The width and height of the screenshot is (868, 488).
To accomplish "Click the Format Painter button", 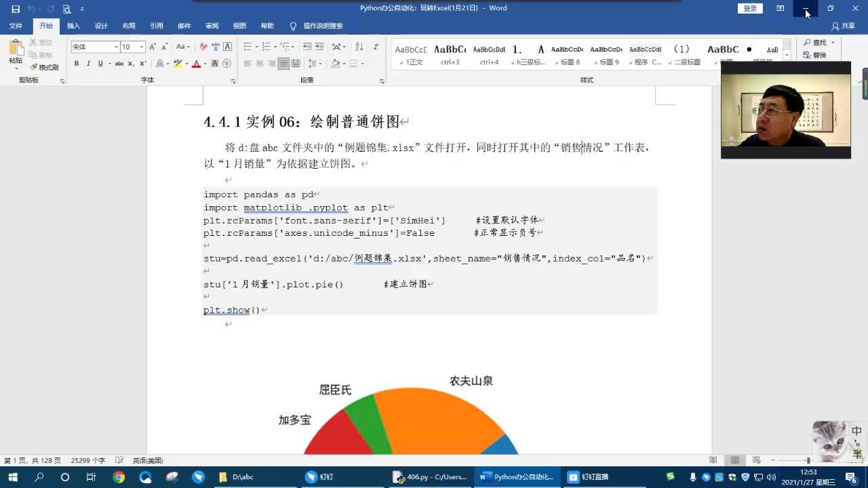I will (x=44, y=67).
